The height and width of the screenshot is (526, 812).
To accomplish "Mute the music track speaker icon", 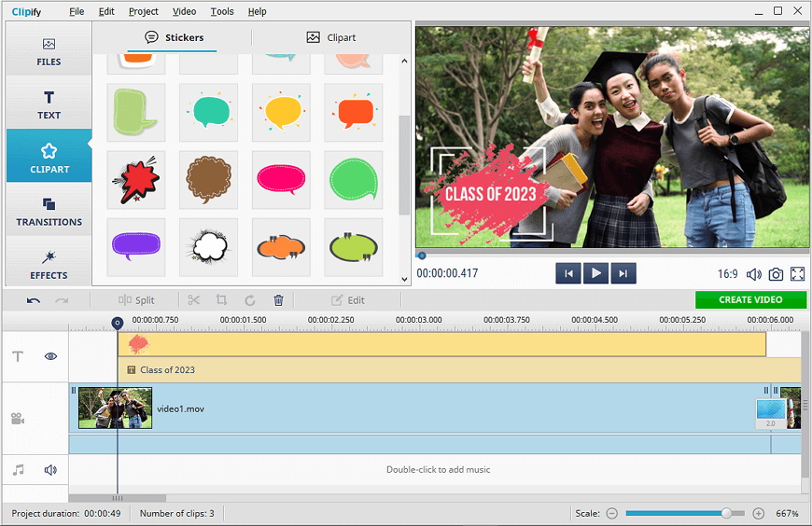I will coord(50,470).
